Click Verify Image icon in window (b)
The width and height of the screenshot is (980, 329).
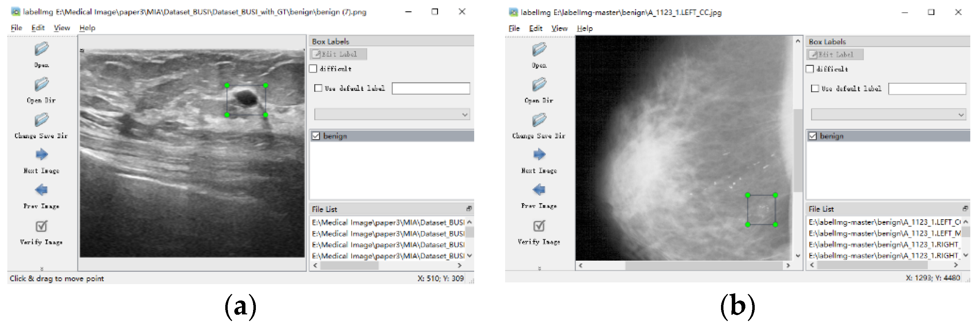click(x=539, y=226)
